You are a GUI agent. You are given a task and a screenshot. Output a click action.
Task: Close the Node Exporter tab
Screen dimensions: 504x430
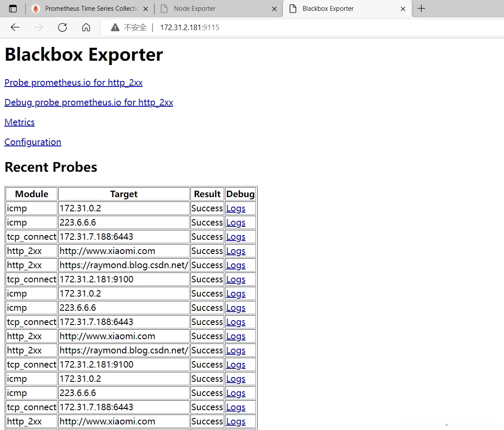[x=274, y=9]
